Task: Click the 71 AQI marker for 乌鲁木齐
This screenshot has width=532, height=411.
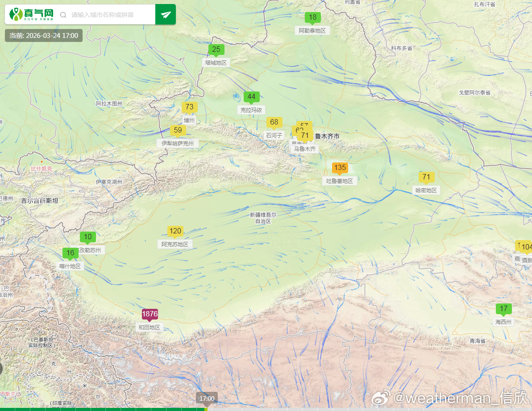Action: coord(305,136)
